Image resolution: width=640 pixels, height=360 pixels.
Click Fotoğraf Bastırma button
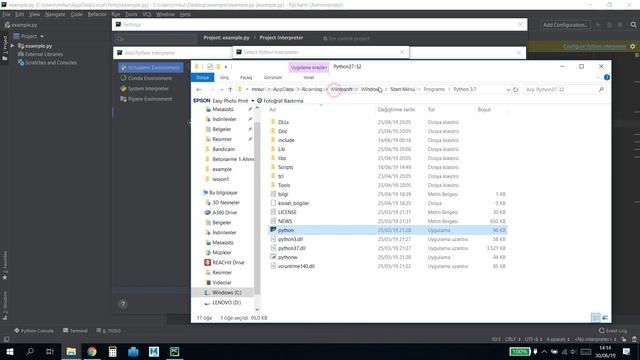(x=280, y=101)
